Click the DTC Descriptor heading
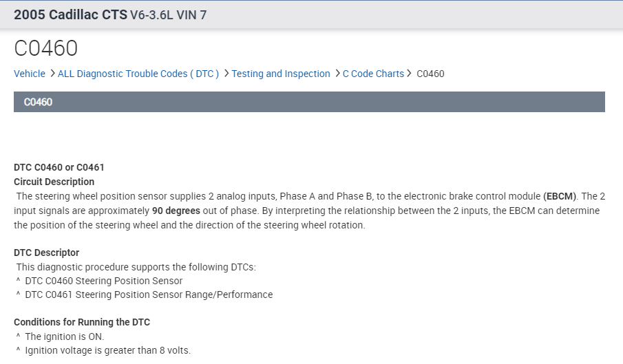The height and width of the screenshot is (364, 623). [46, 253]
